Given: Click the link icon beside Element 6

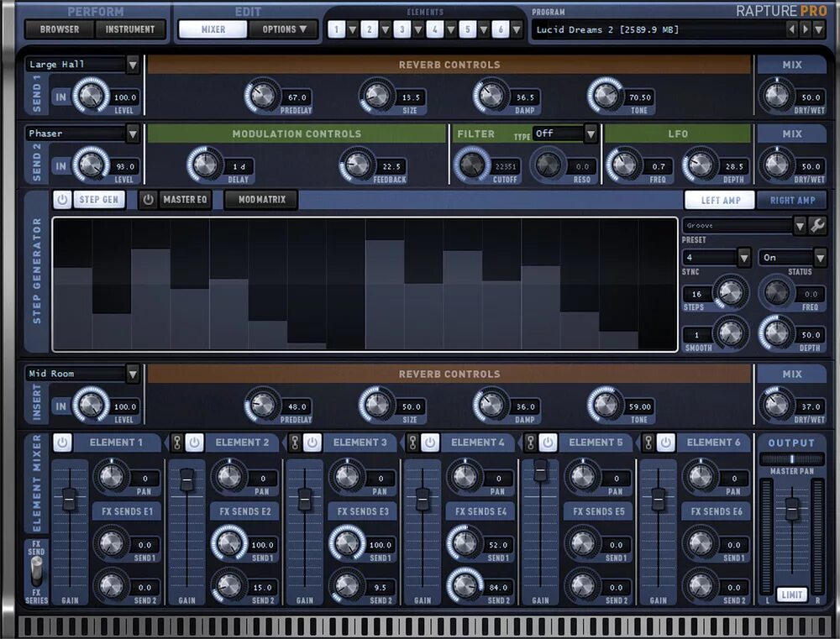Looking at the screenshot, I should pos(648,443).
